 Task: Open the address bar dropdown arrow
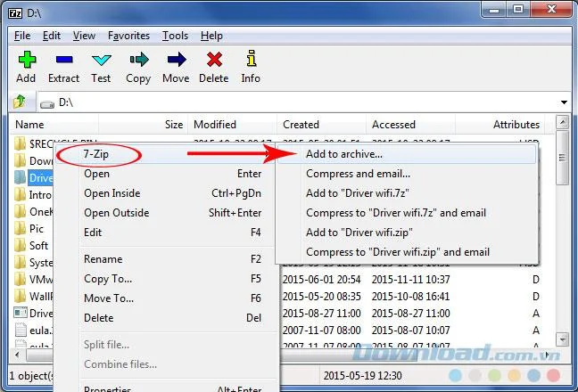pyautogui.click(x=564, y=102)
